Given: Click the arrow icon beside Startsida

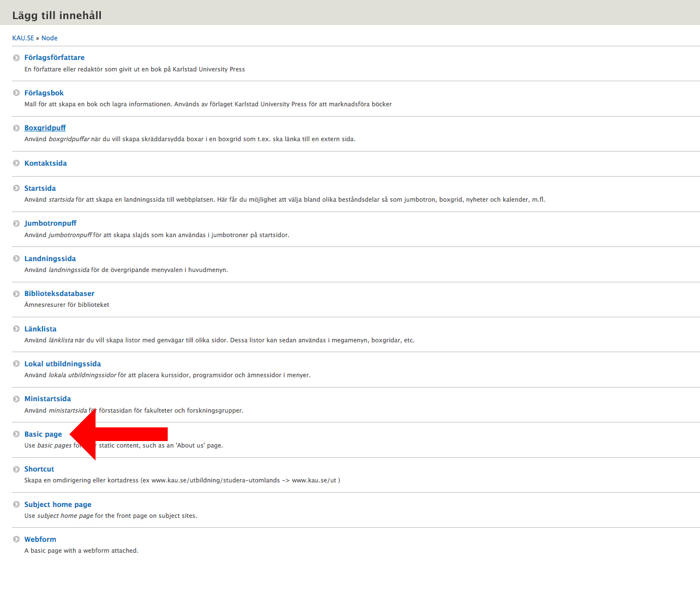Looking at the screenshot, I should (x=16, y=188).
